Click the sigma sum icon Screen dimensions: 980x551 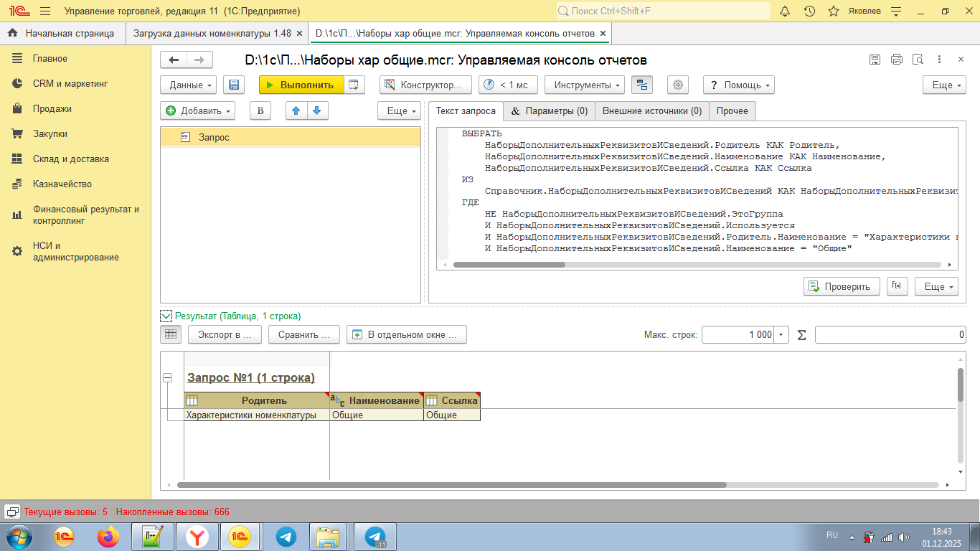pyautogui.click(x=801, y=335)
